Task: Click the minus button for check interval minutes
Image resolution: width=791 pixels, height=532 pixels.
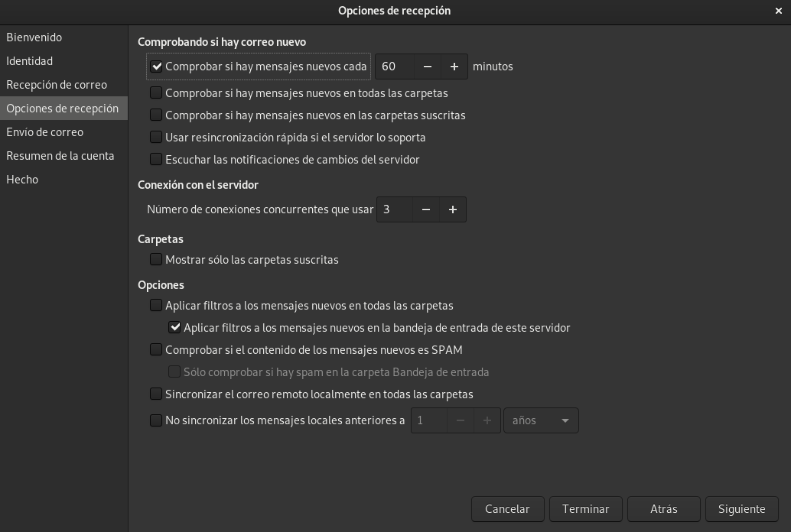Action: click(428, 66)
